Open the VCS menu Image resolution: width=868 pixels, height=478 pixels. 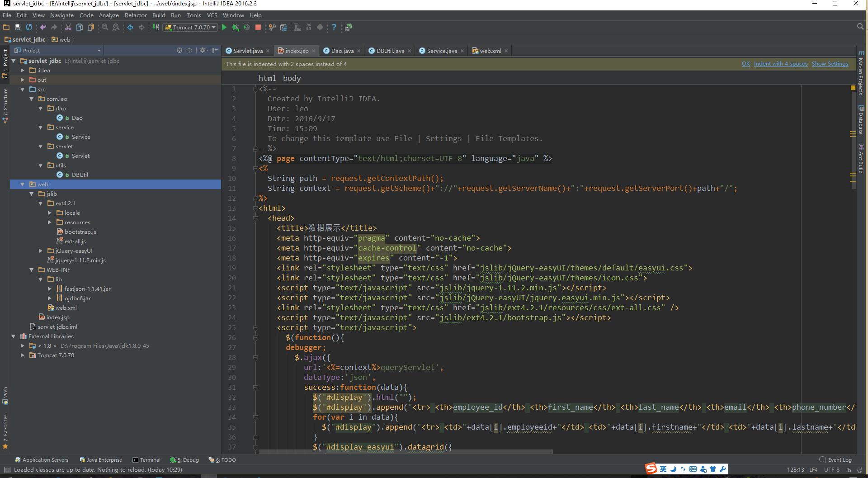pyautogui.click(x=212, y=15)
